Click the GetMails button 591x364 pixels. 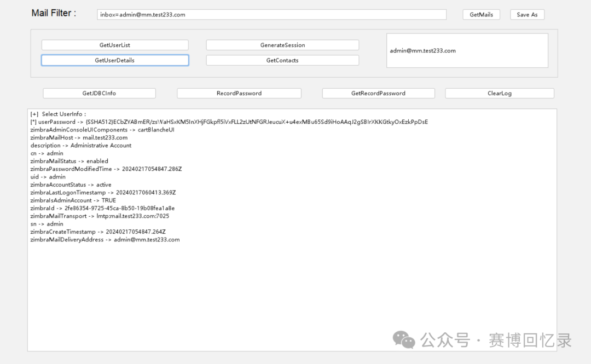click(x=482, y=15)
